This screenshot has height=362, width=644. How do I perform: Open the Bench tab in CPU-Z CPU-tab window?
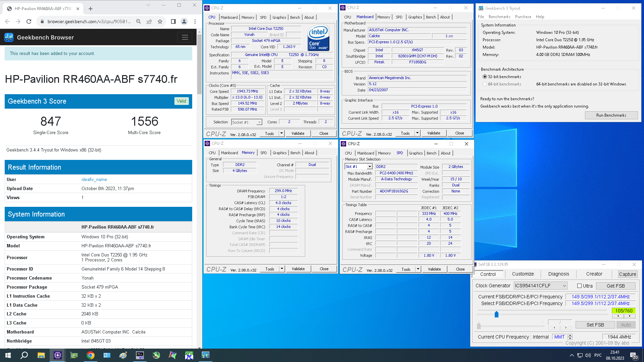(295, 17)
